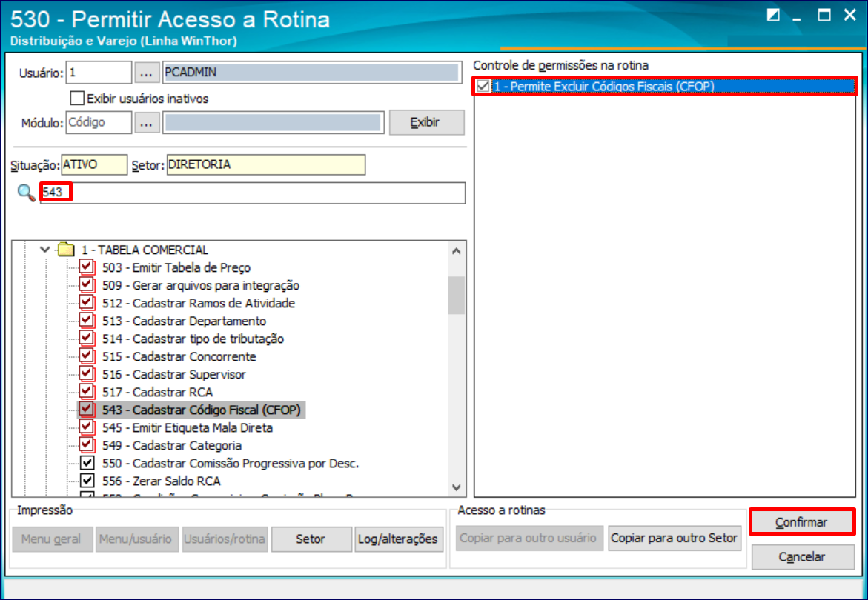Select 543 - Cadastrar Código Fiscal (CFOP) row
The image size is (868, 600).
click(202, 410)
